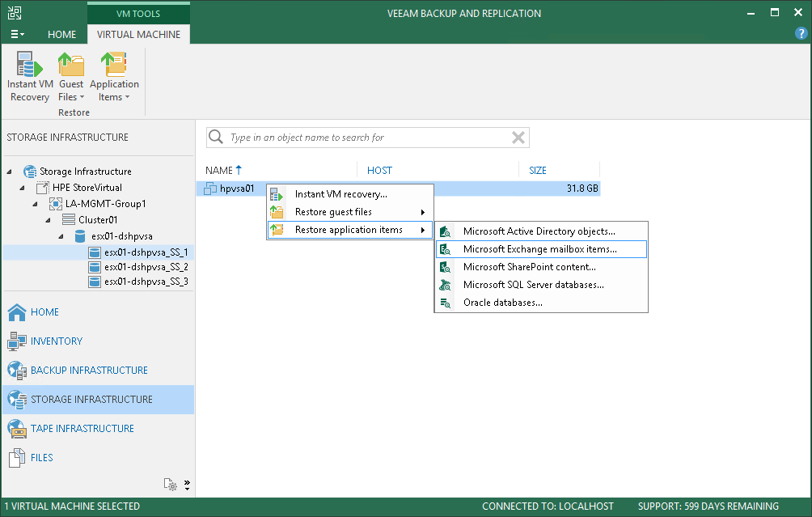Expand the Restore guest files submenu arrow
The image size is (812, 517).
pos(423,212)
